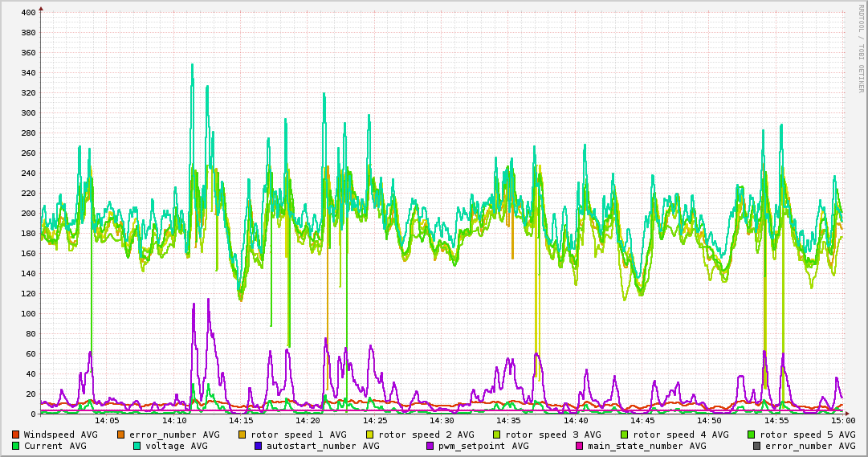The width and height of the screenshot is (868, 457).
Task: Select the 14:55 time axis label
Action: 776,421
